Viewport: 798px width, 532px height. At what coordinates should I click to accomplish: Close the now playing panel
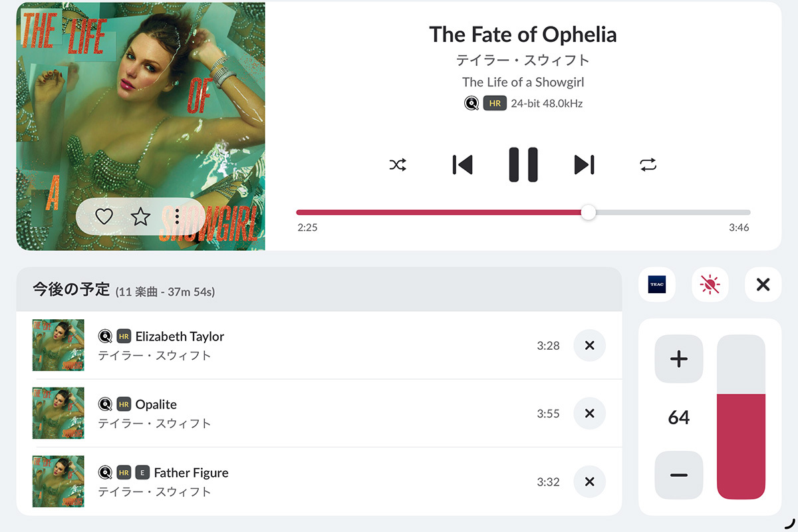click(763, 285)
